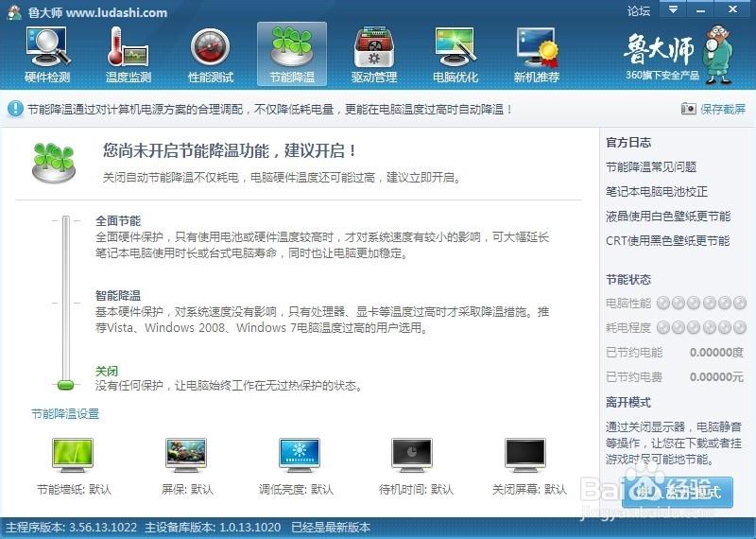This screenshot has height=539, width=756.
Task: Set slider to 全面节能 top tick
Action: [x=65, y=220]
